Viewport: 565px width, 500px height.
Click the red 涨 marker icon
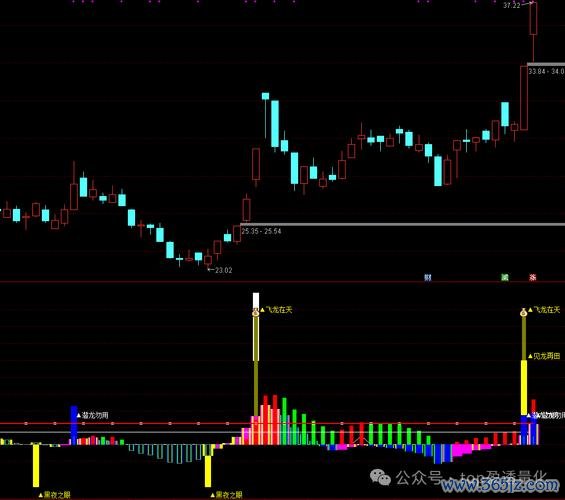tap(533, 277)
